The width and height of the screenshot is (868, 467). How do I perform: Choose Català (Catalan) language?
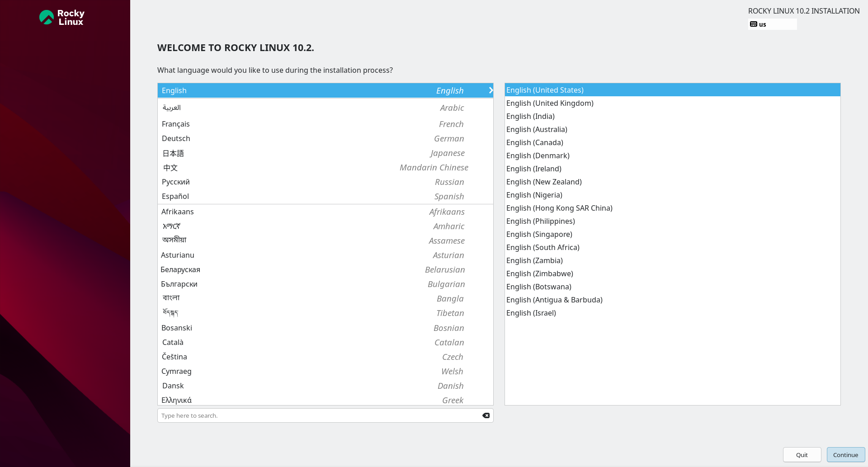click(x=325, y=342)
